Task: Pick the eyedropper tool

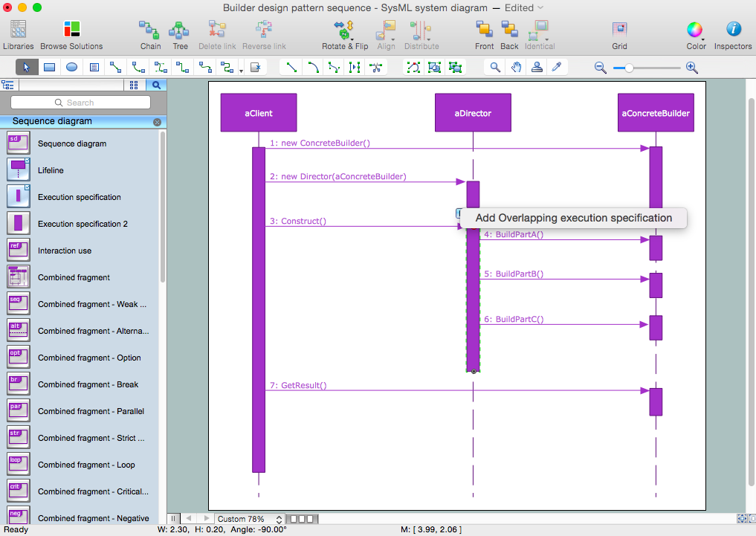Action: point(555,67)
